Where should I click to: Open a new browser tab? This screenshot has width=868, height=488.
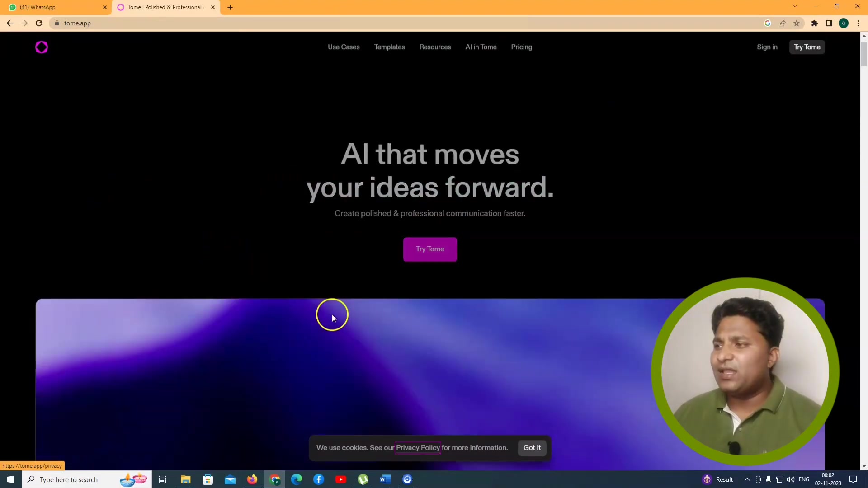coord(230,7)
